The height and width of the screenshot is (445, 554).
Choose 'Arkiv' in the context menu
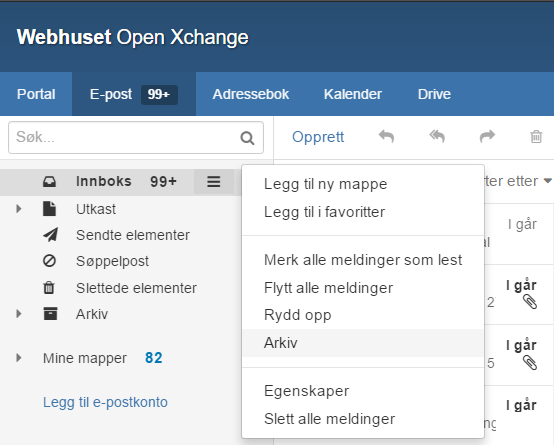[x=363, y=343]
